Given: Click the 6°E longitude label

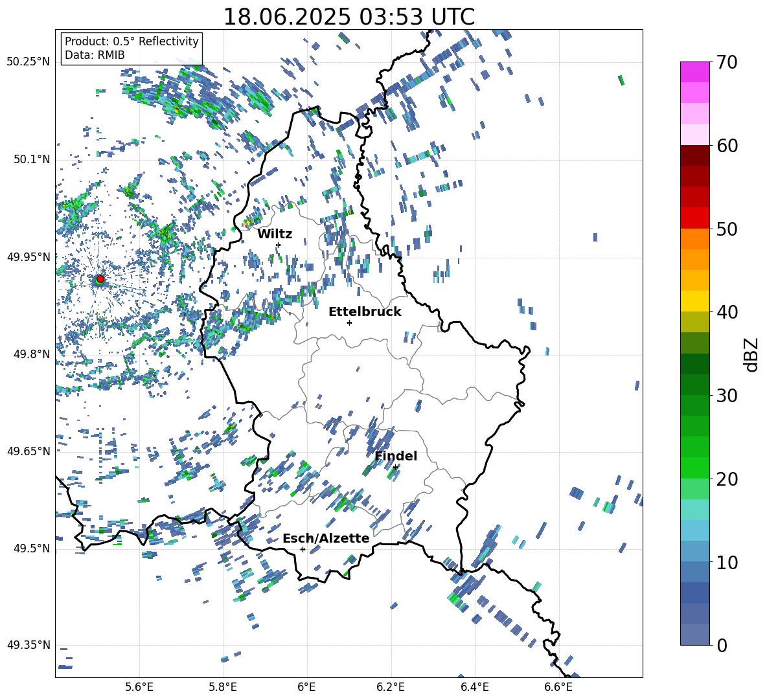Looking at the screenshot, I should tap(306, 687).
